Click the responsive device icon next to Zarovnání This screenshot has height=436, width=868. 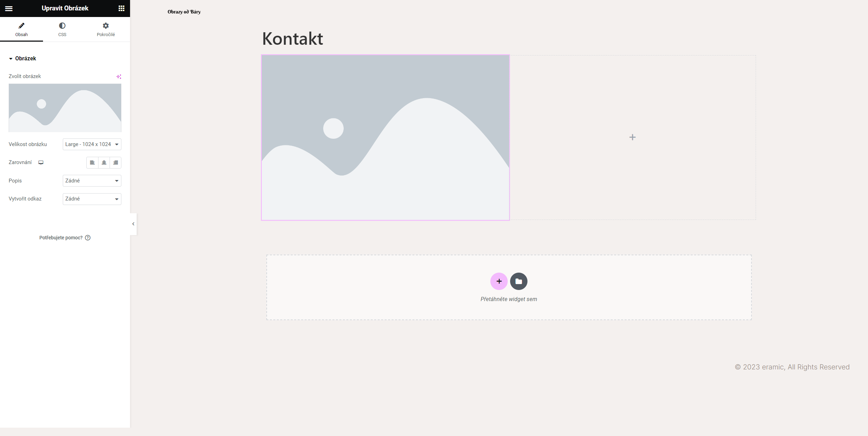tap(41, 162)
